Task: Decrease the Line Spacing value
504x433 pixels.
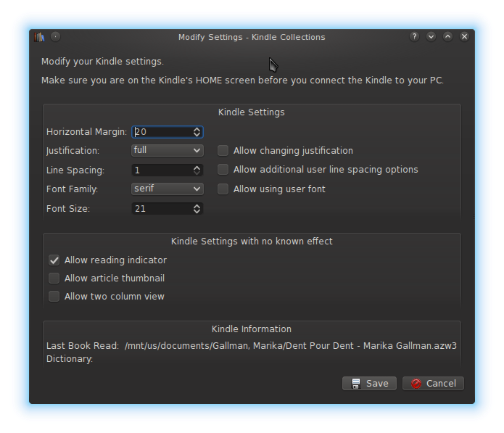Action: pos(197,173)
